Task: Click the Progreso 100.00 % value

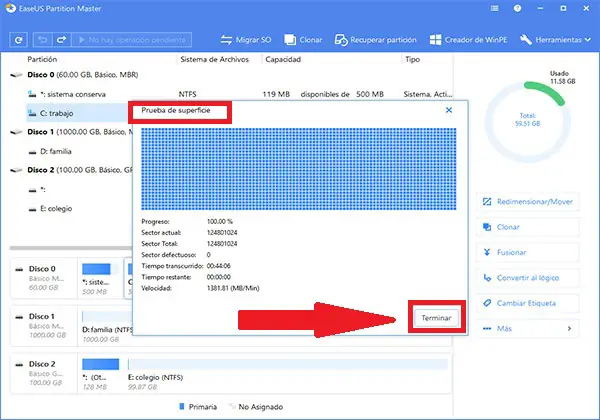Action: click(x=220, y=221)
